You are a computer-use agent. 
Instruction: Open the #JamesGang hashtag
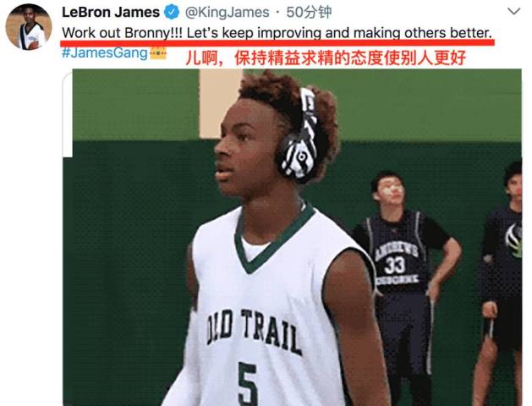point(105,53)
